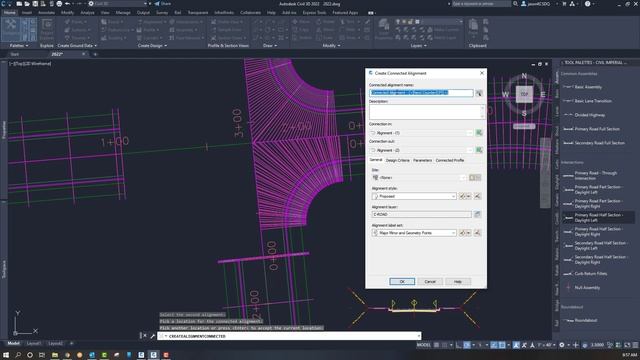Pick Connection out alignment from drawing icon

pos(479,150)
